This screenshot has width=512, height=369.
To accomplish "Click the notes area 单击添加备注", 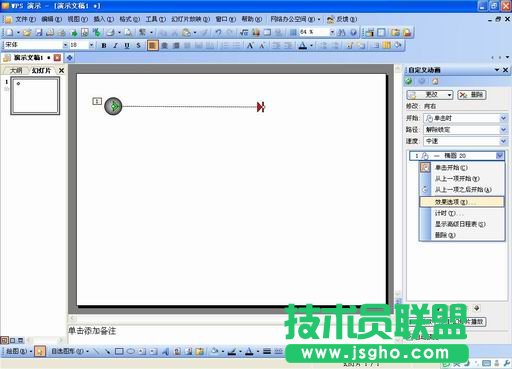I will [x=92, y=331].
